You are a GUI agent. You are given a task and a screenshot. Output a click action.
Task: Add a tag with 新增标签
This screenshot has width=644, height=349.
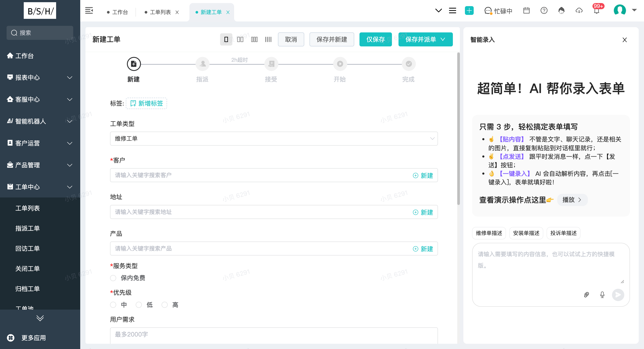pyautogui.click(x=146, y=103)
